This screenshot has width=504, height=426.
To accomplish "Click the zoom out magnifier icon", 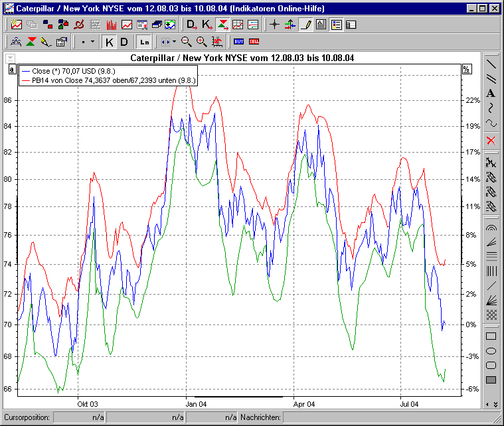I will [187, 42].
